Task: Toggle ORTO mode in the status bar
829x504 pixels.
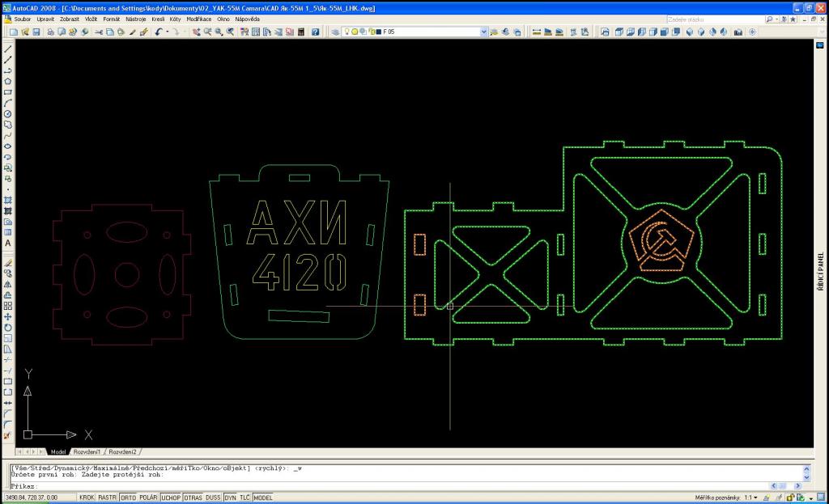Action: point(128,498)
